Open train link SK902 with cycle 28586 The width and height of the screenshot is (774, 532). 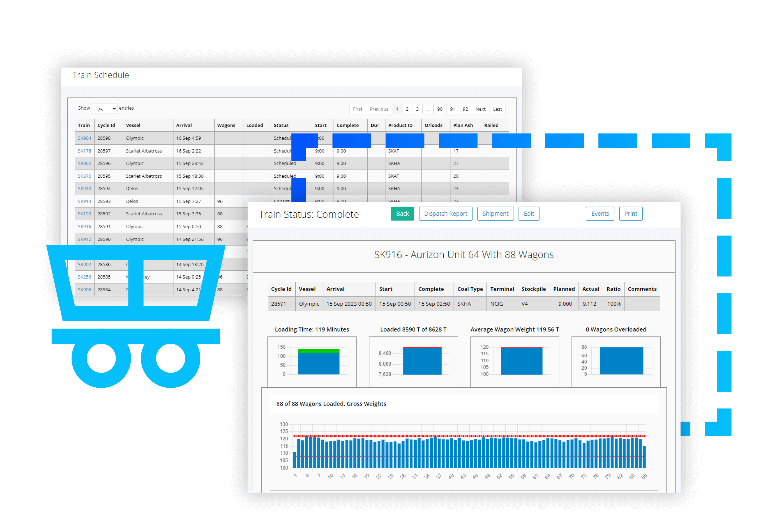[x=84, y=264]
